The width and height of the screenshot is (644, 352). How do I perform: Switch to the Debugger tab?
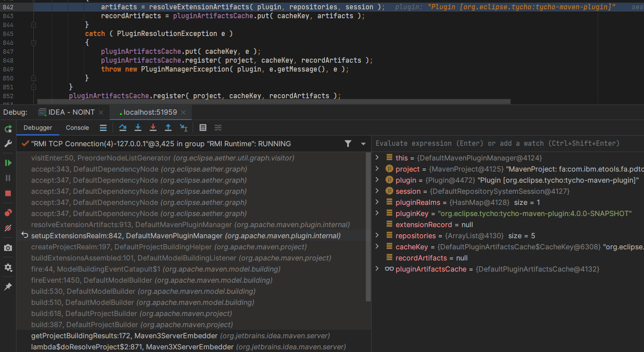[38, 128]
